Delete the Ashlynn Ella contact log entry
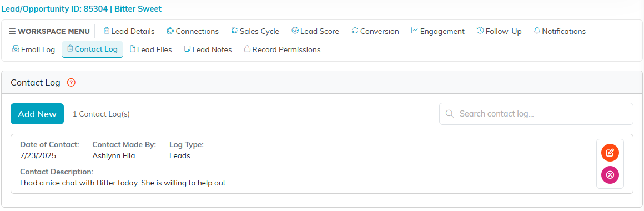644x211 pixels. pyautogui.click(x=610, y=175)
